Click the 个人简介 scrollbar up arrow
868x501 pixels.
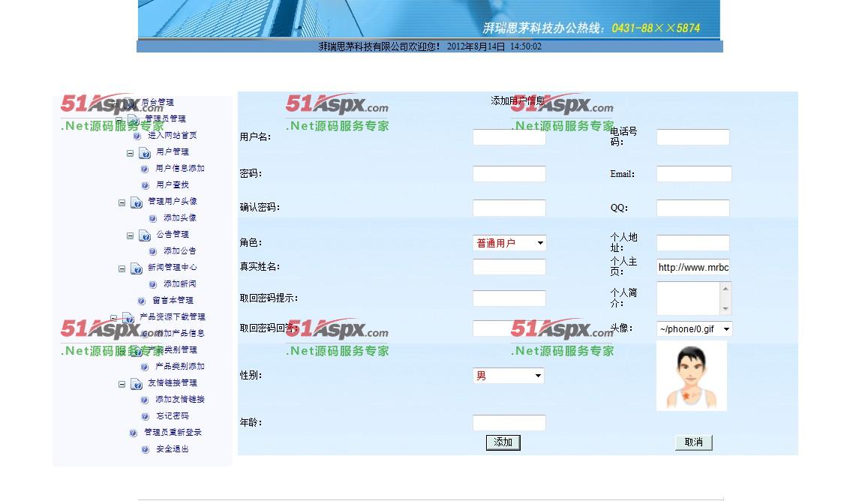(x=725, y=289)
